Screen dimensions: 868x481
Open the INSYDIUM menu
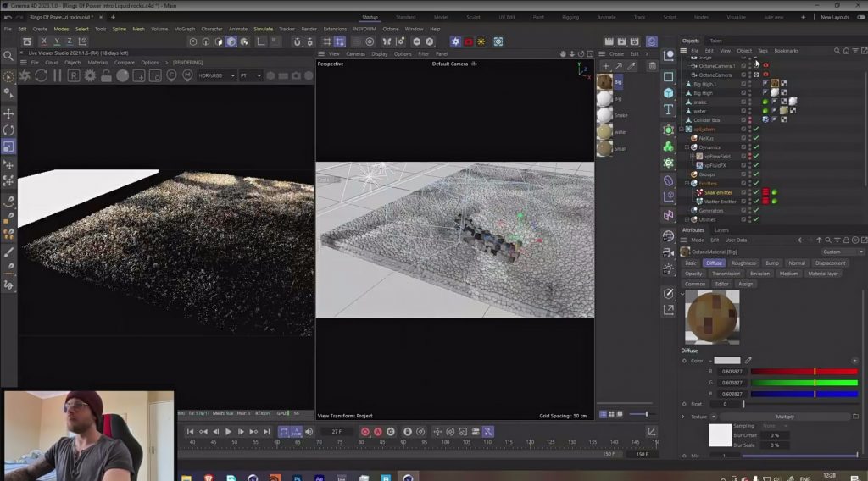point(364,29)
